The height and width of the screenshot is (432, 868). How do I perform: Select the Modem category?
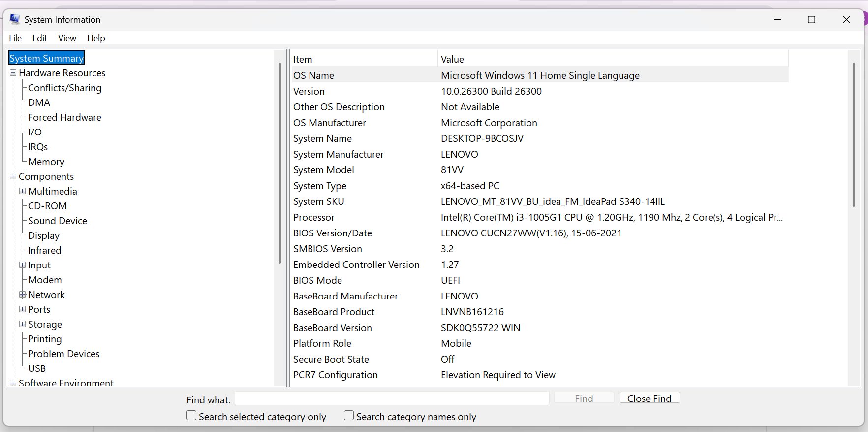[x=45, y=280]
